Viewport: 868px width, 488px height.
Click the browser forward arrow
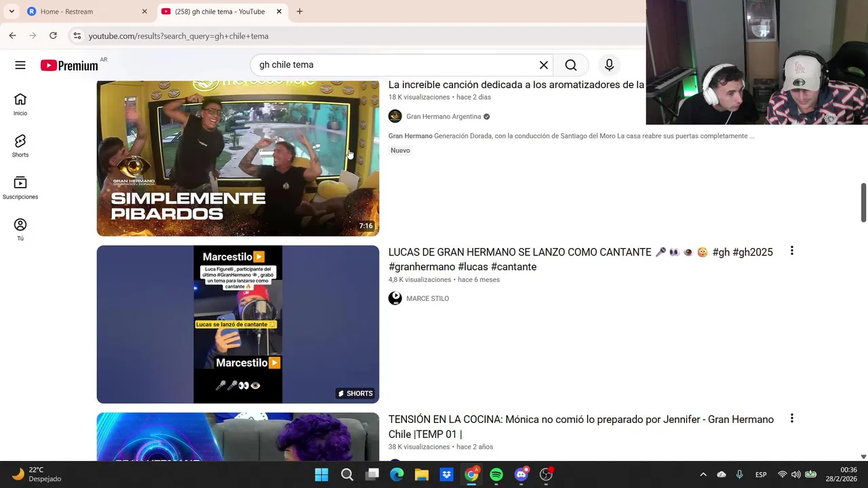click(x=33, y=36)
